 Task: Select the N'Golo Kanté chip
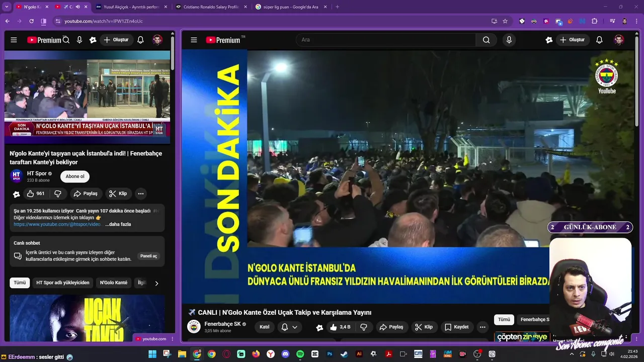pyautogui.click(x=114, y=283)
